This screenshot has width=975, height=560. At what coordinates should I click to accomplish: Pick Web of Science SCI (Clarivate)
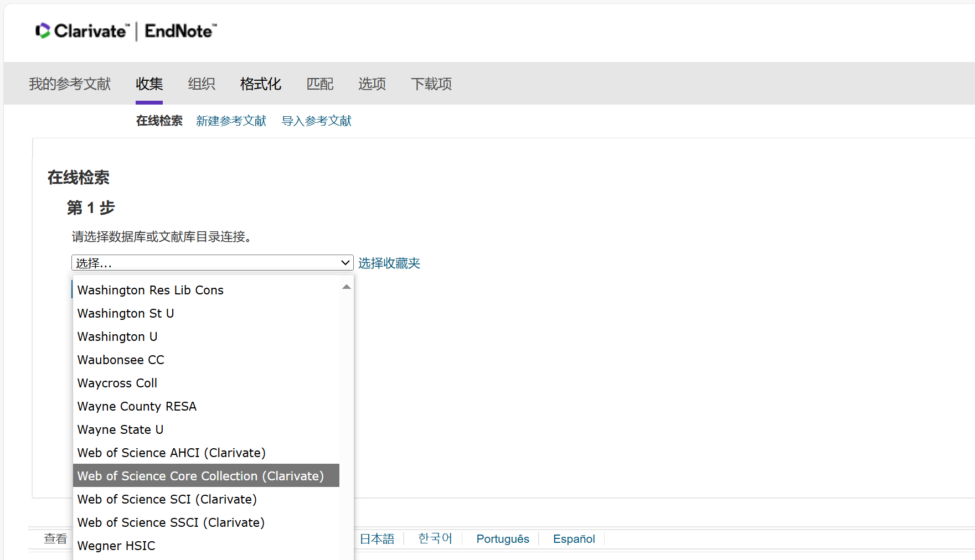click(x=206, y=499)
